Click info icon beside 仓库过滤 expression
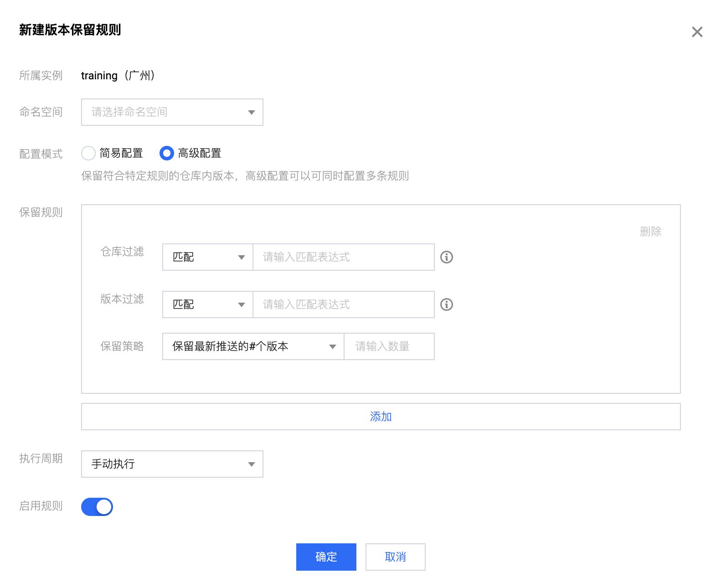721x588 pixels. 446,257
